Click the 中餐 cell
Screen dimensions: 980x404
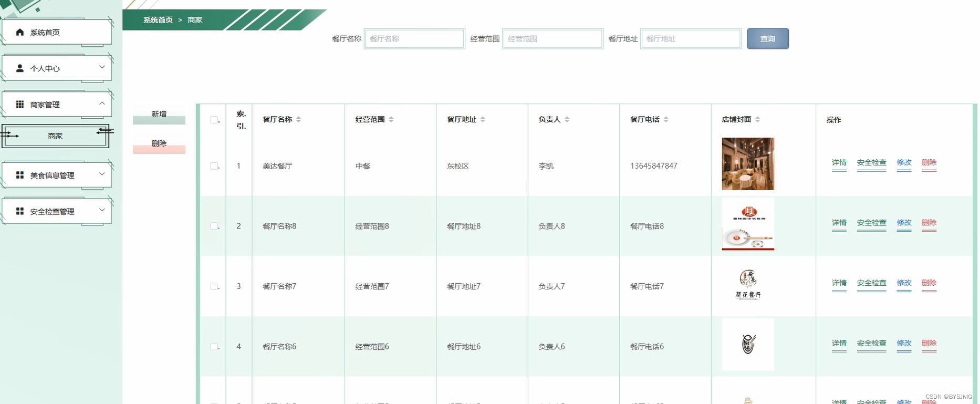363,166
